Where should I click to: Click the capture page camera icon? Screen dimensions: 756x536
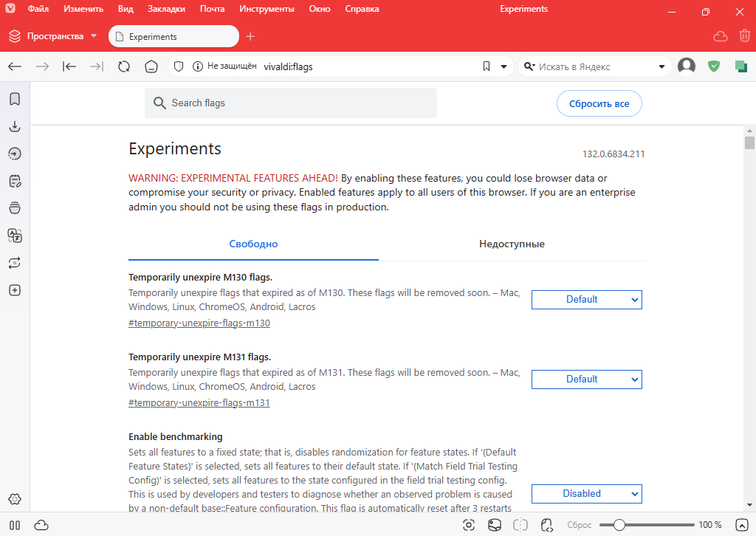coord(468,525)
